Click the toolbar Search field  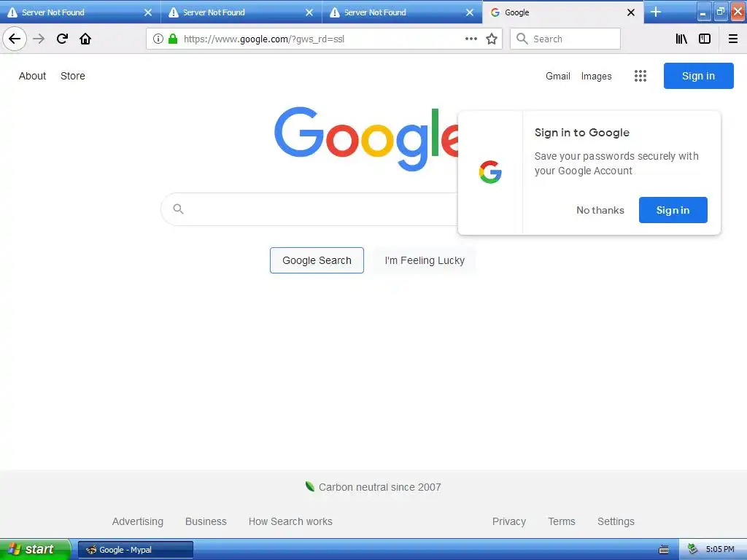point(565,39)
